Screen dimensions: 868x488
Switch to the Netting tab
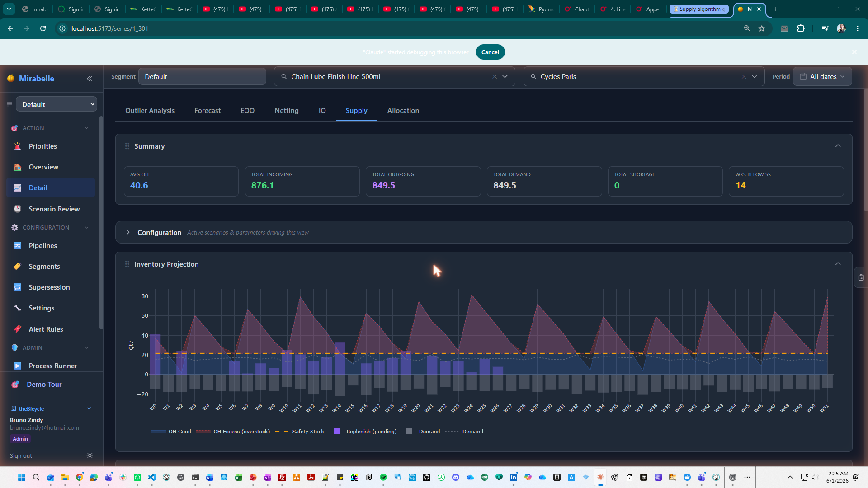click(287, 111)
